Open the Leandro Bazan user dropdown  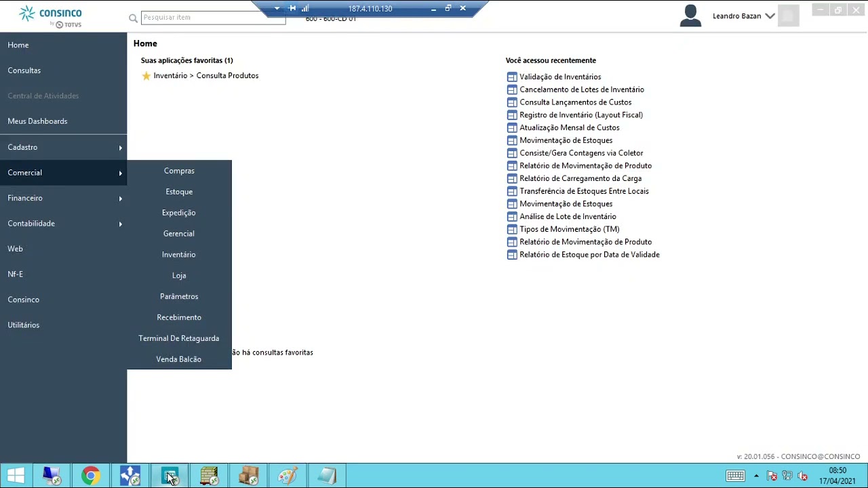coord(770,16)
